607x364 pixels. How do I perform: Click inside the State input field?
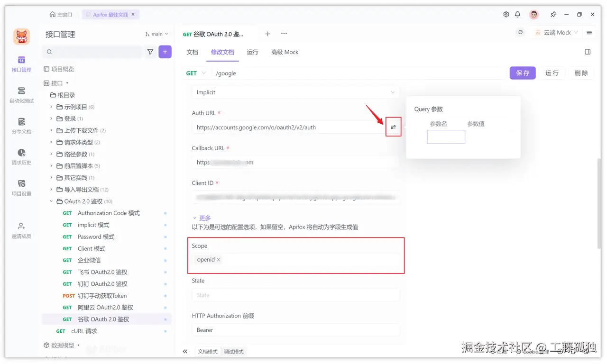point(295,295)
